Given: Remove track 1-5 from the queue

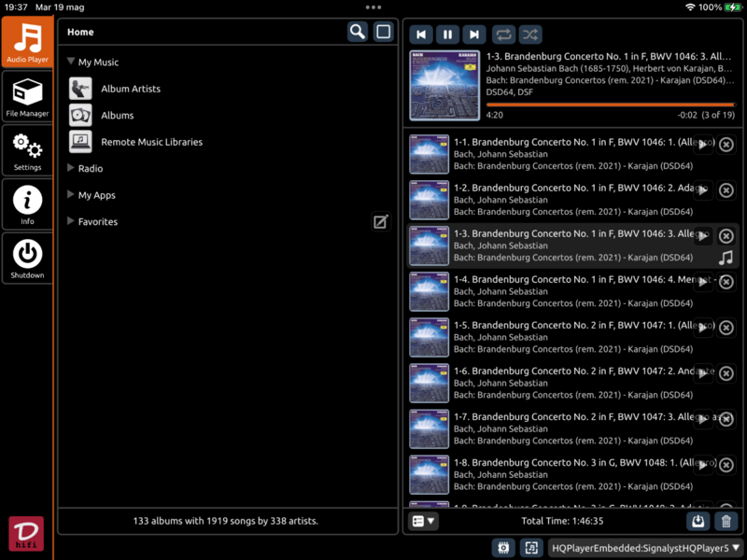Looking at the screenshot, I should point(726,328).
